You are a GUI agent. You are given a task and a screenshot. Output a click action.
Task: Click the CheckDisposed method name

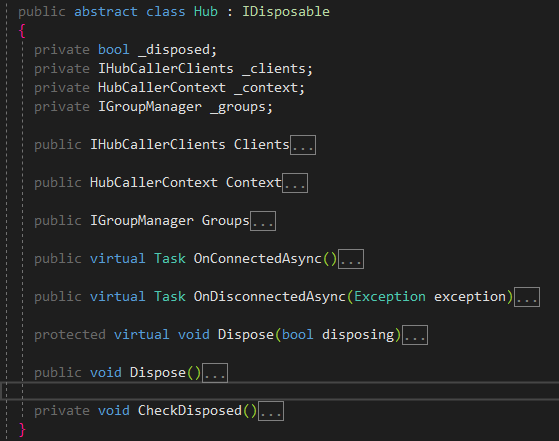click(190, 411)
